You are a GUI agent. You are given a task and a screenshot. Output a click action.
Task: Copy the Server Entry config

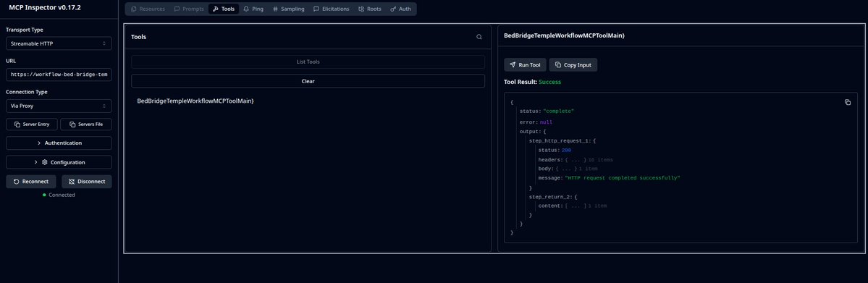click(32, 124)
